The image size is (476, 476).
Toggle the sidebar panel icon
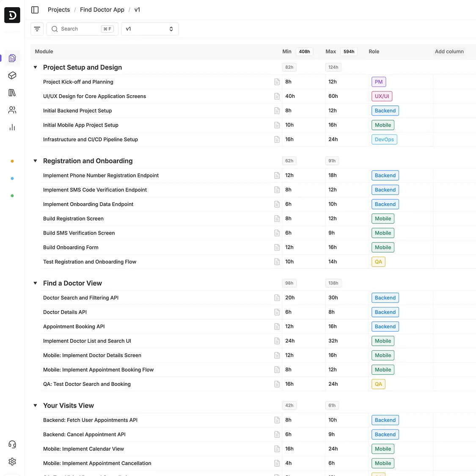(x=35, y=10)
